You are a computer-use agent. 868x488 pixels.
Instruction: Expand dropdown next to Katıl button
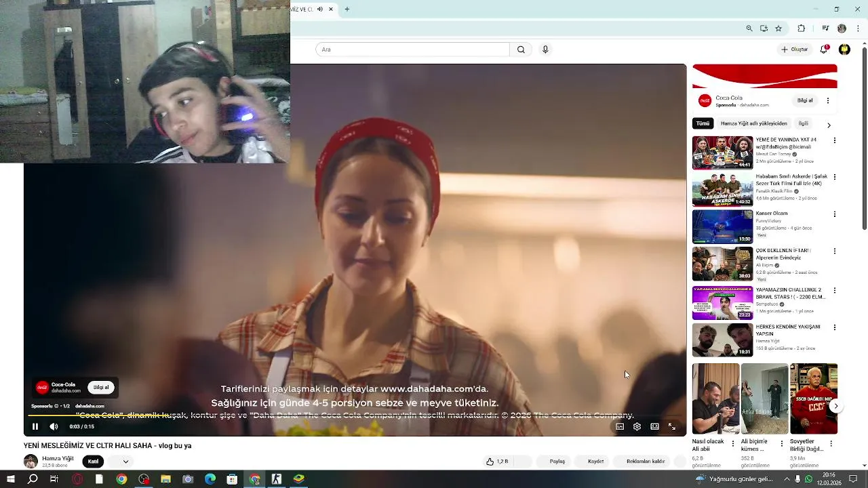125,462
